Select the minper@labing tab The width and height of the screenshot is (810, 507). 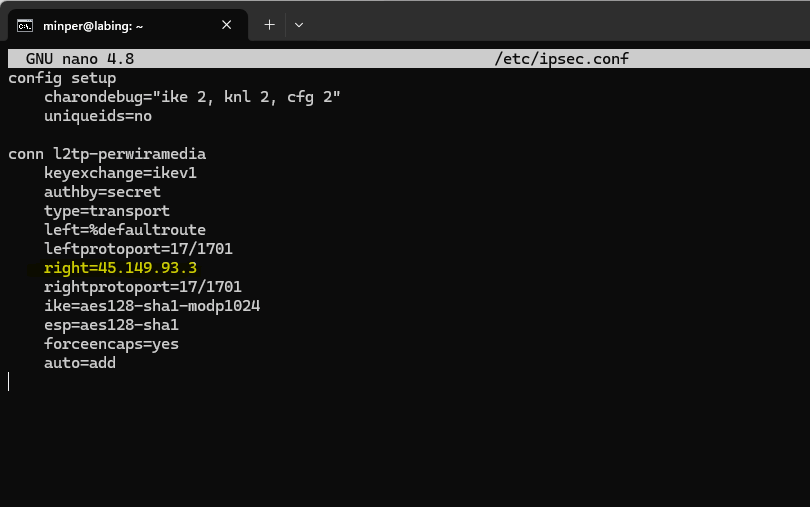(128, 25)
